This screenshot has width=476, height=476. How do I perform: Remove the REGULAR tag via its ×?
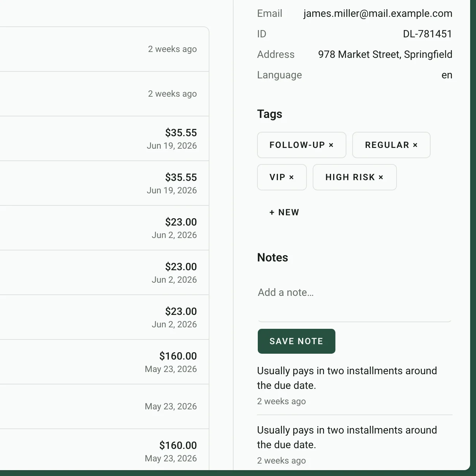[x=415, y=145]
